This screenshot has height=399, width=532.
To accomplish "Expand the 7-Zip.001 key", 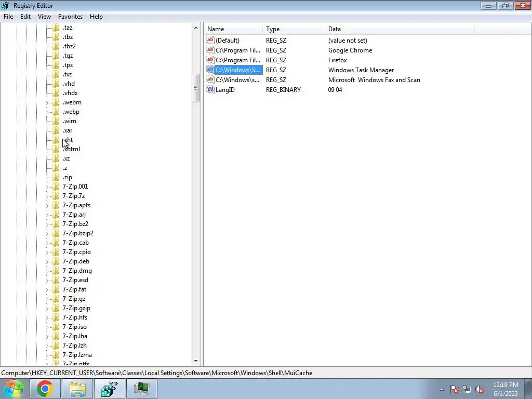I will 47,187.
